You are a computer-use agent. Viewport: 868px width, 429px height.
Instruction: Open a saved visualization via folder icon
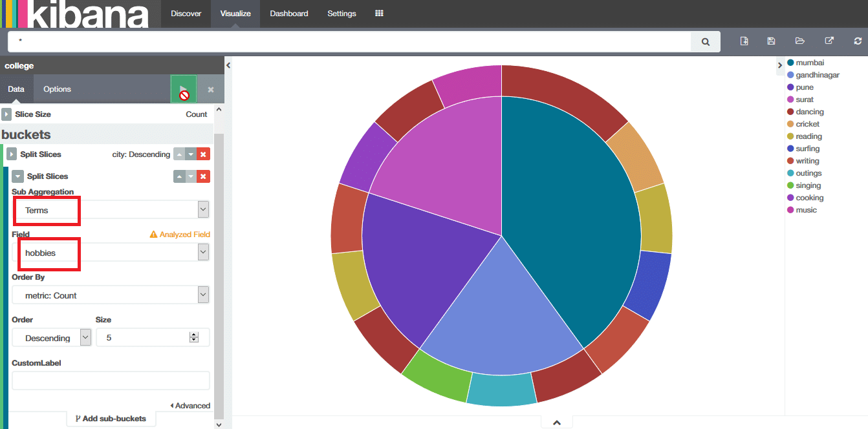800,41
